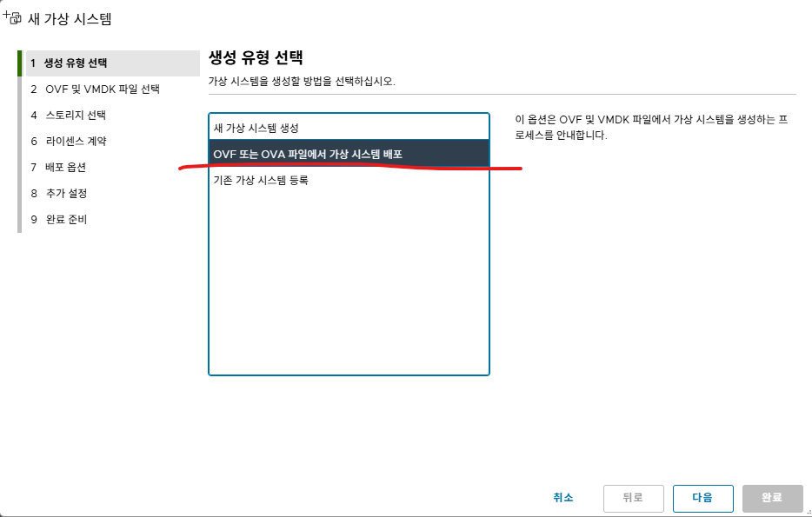Proceed with the 다음 button
Screen dimensions: 812x517
(702, 498)
